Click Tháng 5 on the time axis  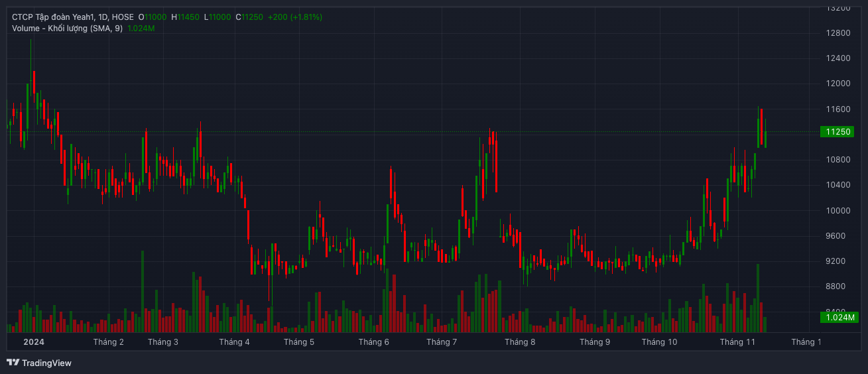pos(298,342)
